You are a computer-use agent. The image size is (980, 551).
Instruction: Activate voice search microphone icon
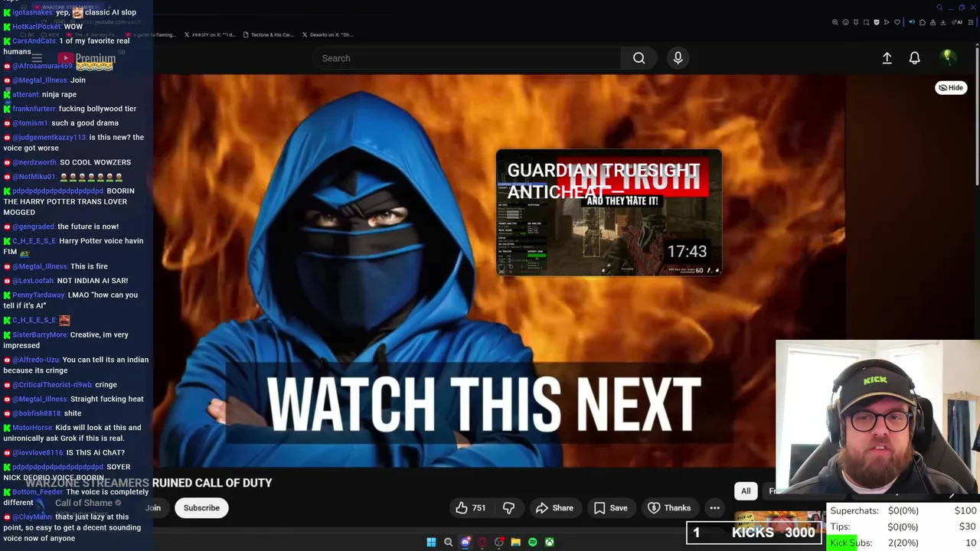click(678, 58)
